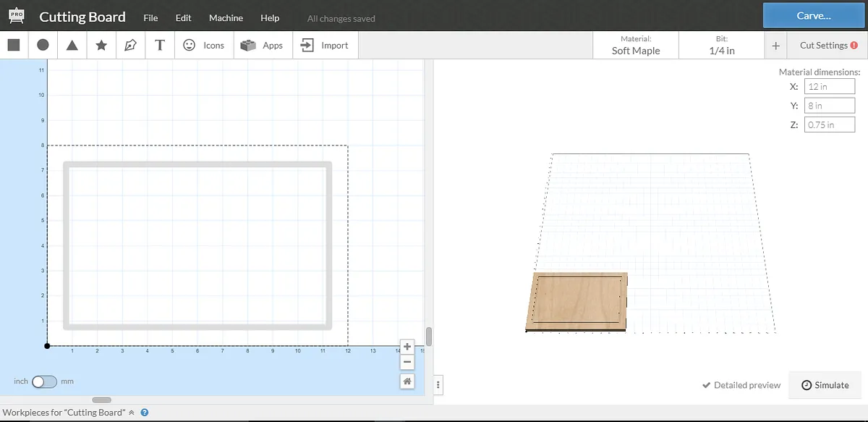Open the Soft Maple material dropdown
This screenshot has width=868, height=422.
pos(636,45)
